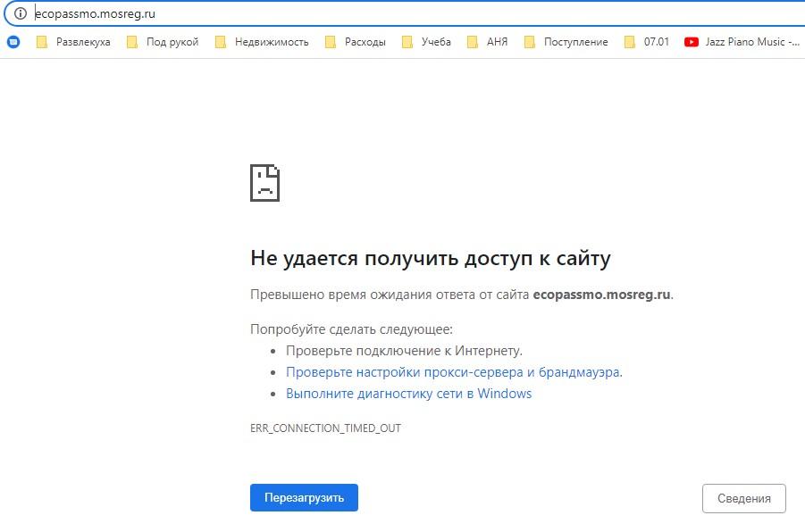This screenshot has height=532, width=805.
Task: Expand the Под рукой bookmark folder
Action: pyautogui.click(x=163, y=42)
